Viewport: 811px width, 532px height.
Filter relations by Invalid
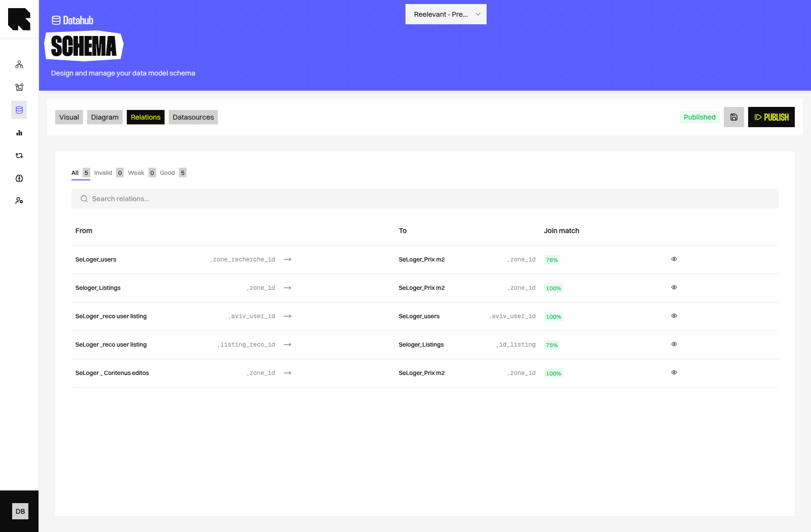click(108, 173)
